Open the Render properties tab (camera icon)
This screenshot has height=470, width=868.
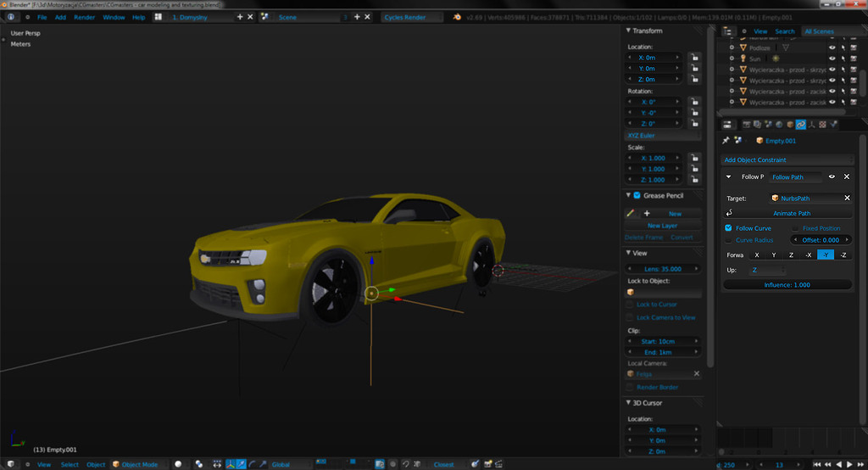point(747,125)
